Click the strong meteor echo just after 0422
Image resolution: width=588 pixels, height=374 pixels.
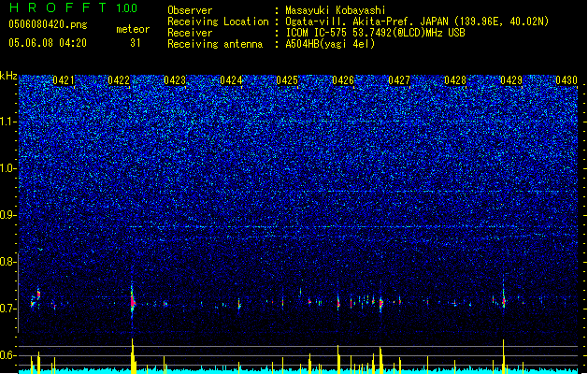point(133,301)
